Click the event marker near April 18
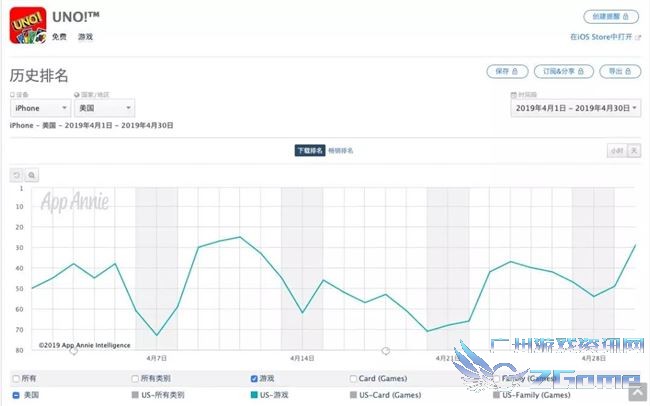 (386, 351)
